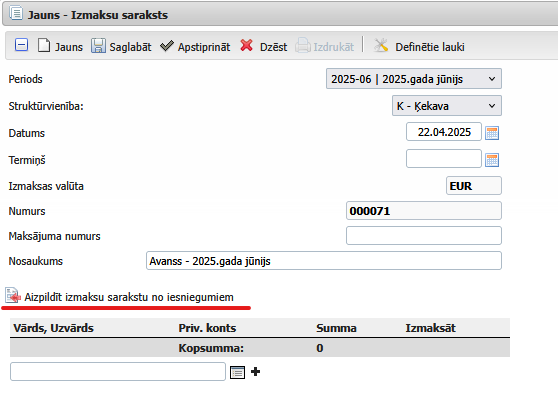Add an employee row with the plus icon
Screen dimensions: 558x395
pyautogui.click(x=256, y=372)
